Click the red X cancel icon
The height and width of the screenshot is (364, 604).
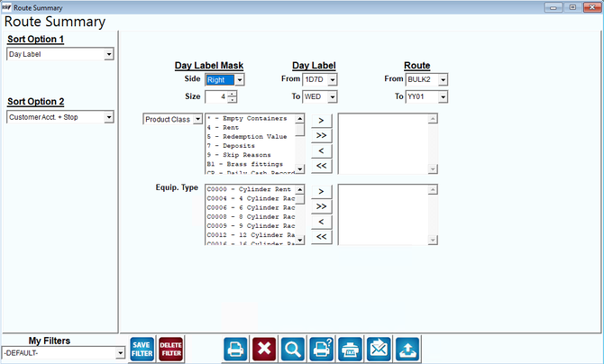pos(264,349)
